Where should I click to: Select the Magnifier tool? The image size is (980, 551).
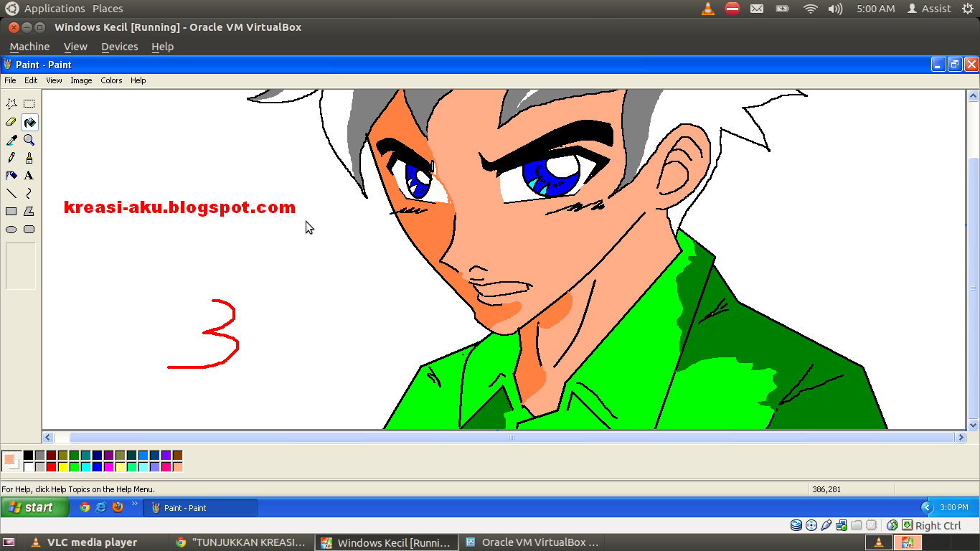click(29, 140)
